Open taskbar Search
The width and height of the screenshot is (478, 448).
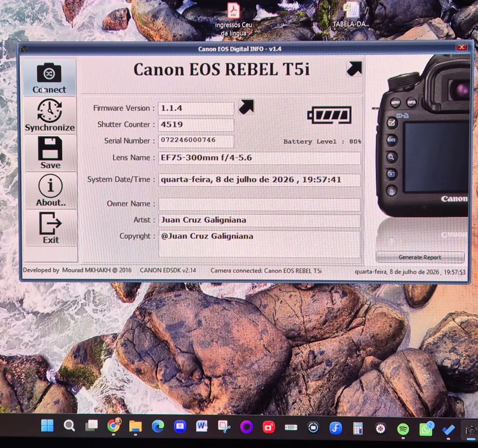tap(69, 426)
